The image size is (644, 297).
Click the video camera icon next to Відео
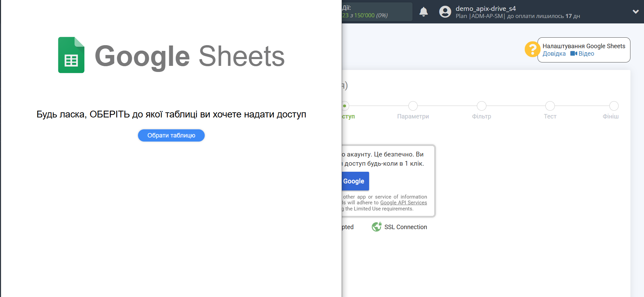573,54
